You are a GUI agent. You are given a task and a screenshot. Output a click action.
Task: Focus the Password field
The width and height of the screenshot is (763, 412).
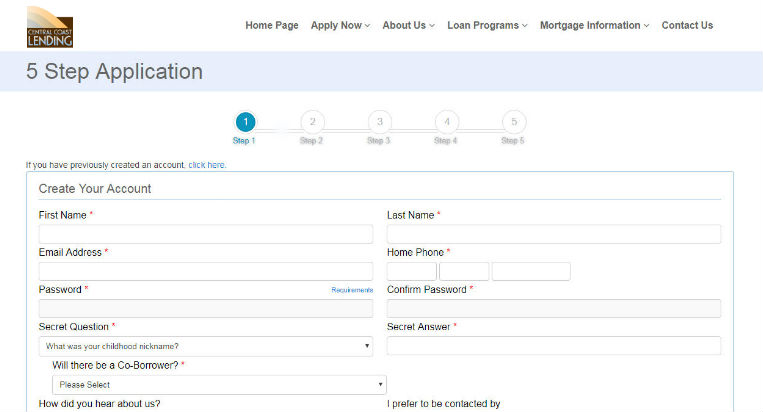206,308
